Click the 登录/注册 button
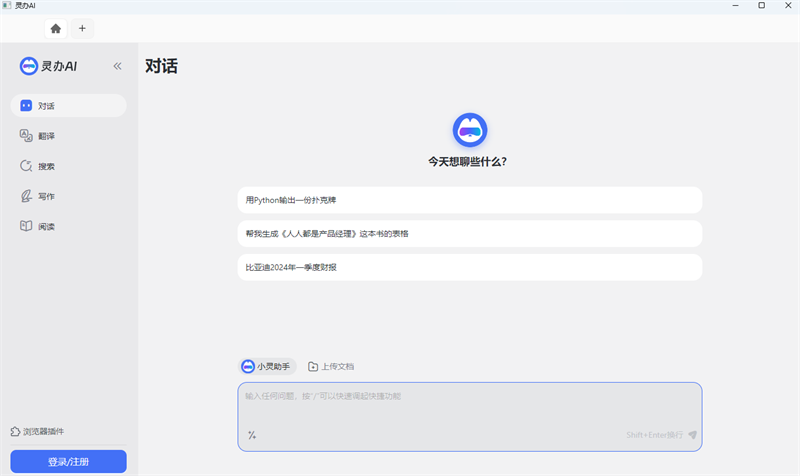This screenshot has height=476, width=800. (x=68, y=461)
